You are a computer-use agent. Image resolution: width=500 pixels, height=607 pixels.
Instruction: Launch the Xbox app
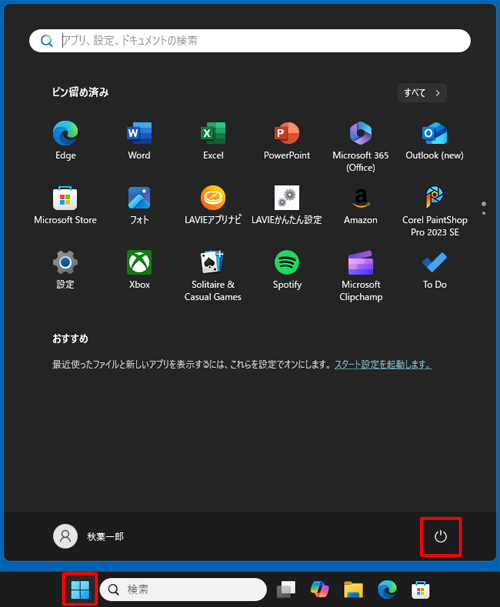pos(139,270)
